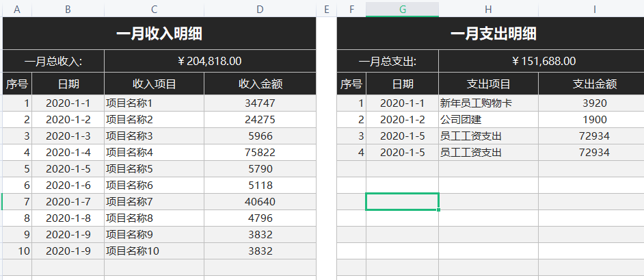The image size is (644, 280).
Task: Select column D header
Action: click(260, 9)
